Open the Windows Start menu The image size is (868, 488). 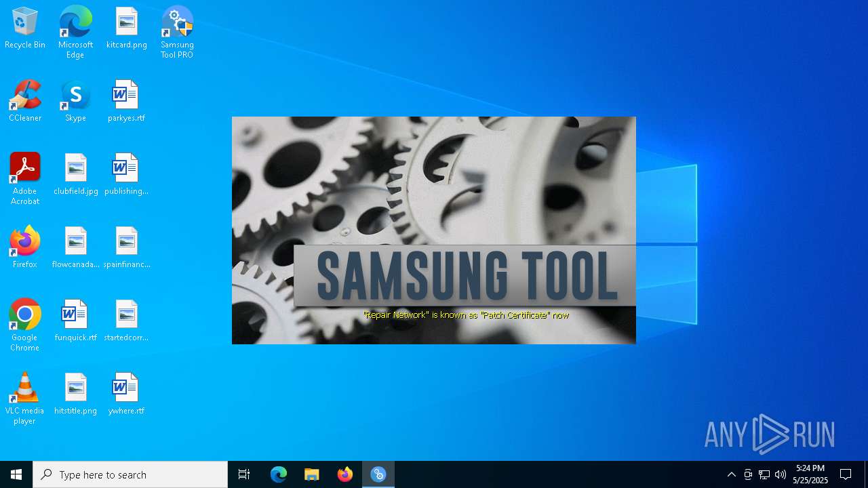(16, 474)
